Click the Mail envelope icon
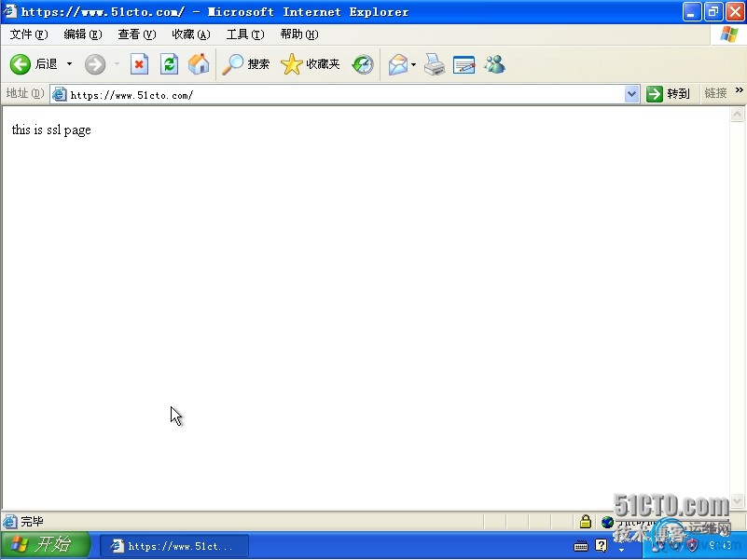Image resolution: width=747 pixels, height=560 pixels. point(398,64)
